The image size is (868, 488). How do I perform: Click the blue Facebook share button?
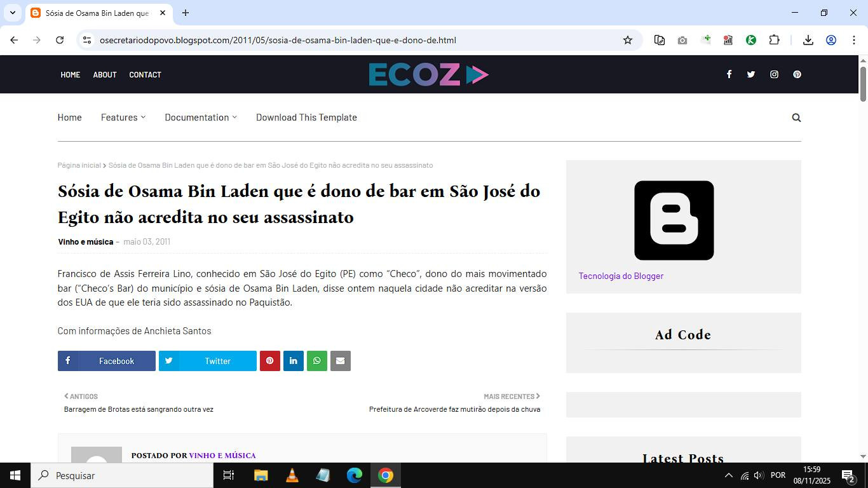tap(107, 361)
